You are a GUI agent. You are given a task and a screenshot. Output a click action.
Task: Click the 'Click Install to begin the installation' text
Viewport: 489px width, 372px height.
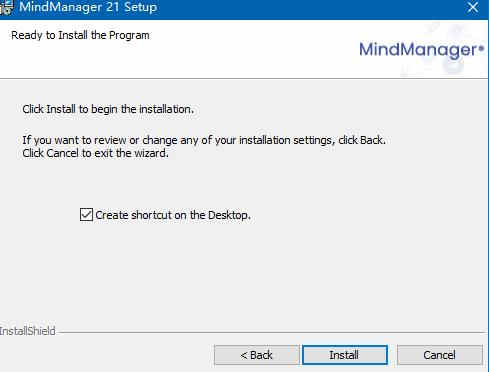pos(108,109)
